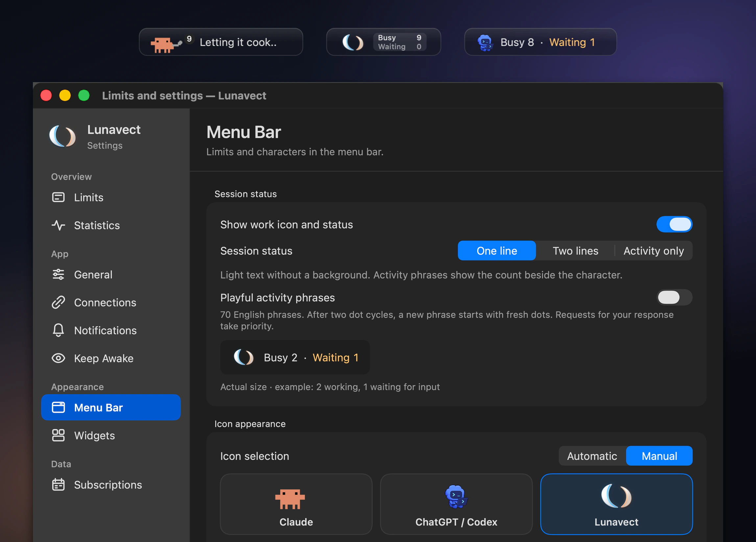This screenshot has height=542, width=756.
Task: Click the 'Menu Bar' page title
Action: 243,132
